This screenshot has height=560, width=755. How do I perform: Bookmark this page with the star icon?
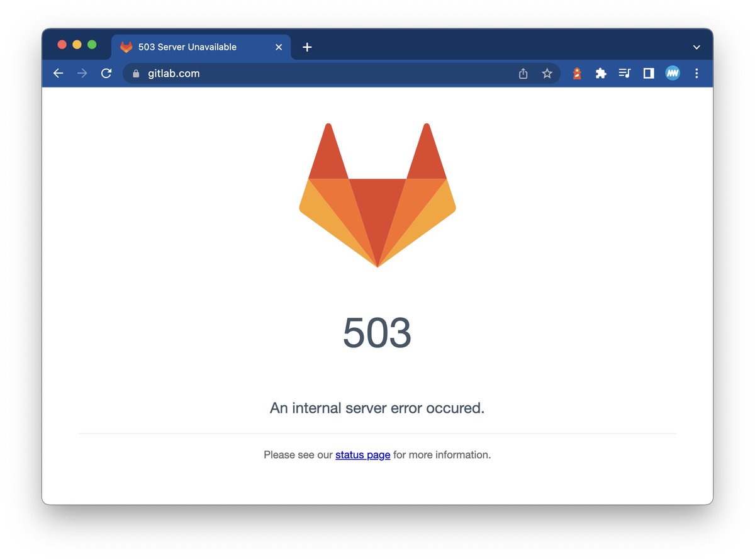[x=547, y=74]
